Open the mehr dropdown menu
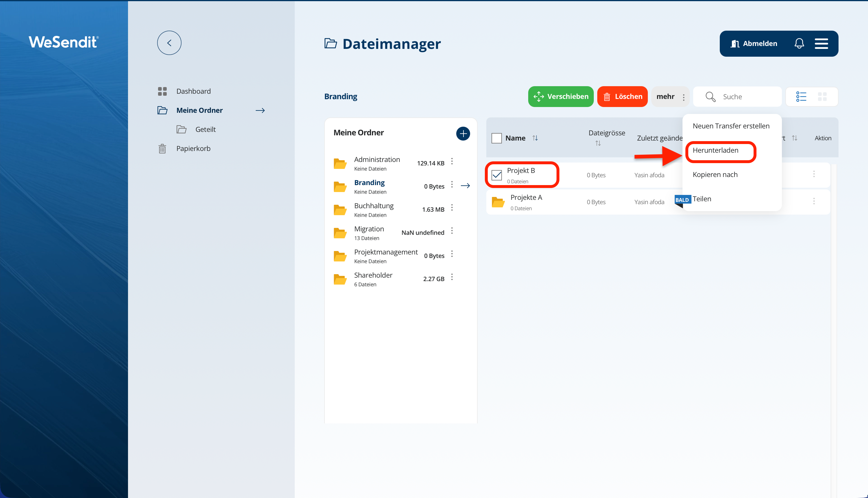Screen dimensions: 868x498 pos(670,97)
